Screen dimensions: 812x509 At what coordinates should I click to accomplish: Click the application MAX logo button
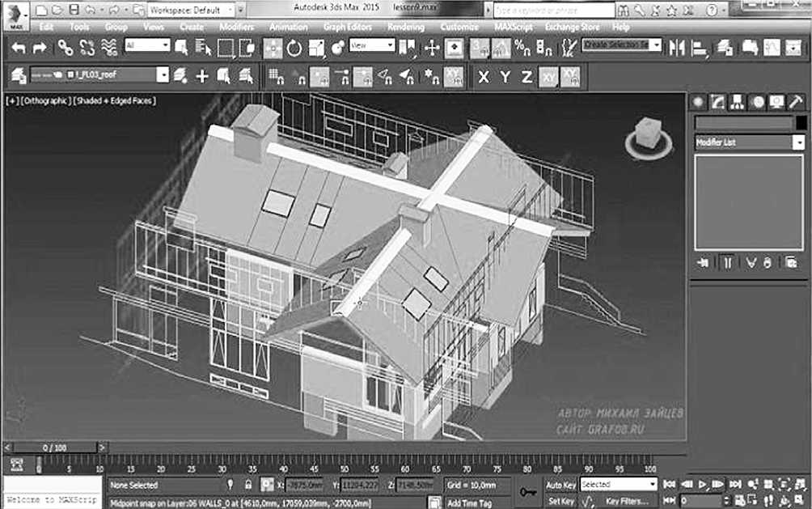pos(16,15)
